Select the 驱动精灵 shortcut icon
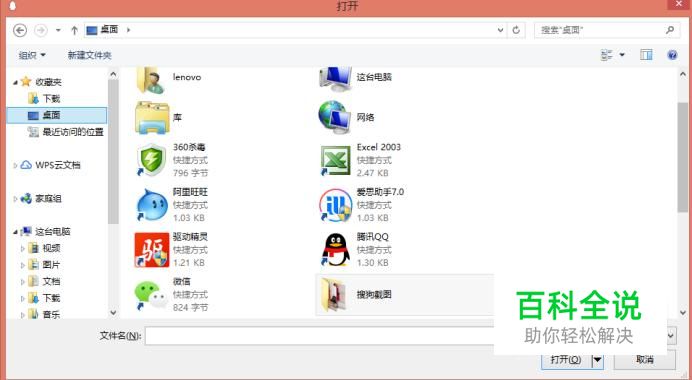Screen dimensions: 692x380 151,250
